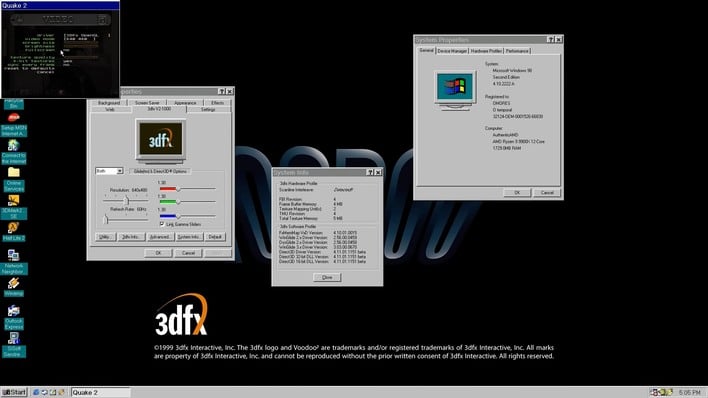Launch the Half-Life 2 desktop shortcut
Screen dimensions: 708x398
14,232
